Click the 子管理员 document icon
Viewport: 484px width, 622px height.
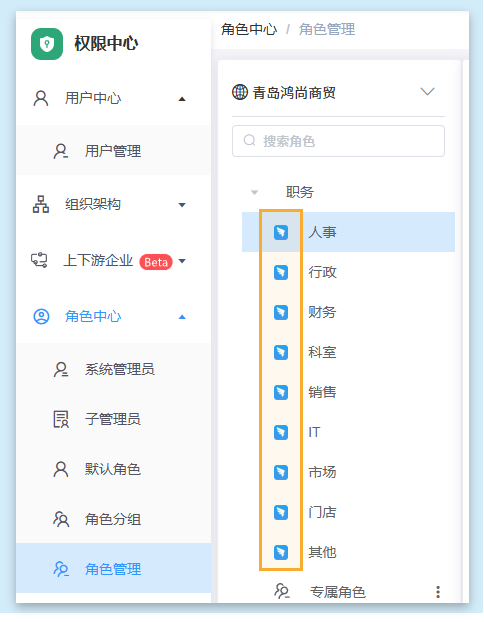click(x=61, y=419)
